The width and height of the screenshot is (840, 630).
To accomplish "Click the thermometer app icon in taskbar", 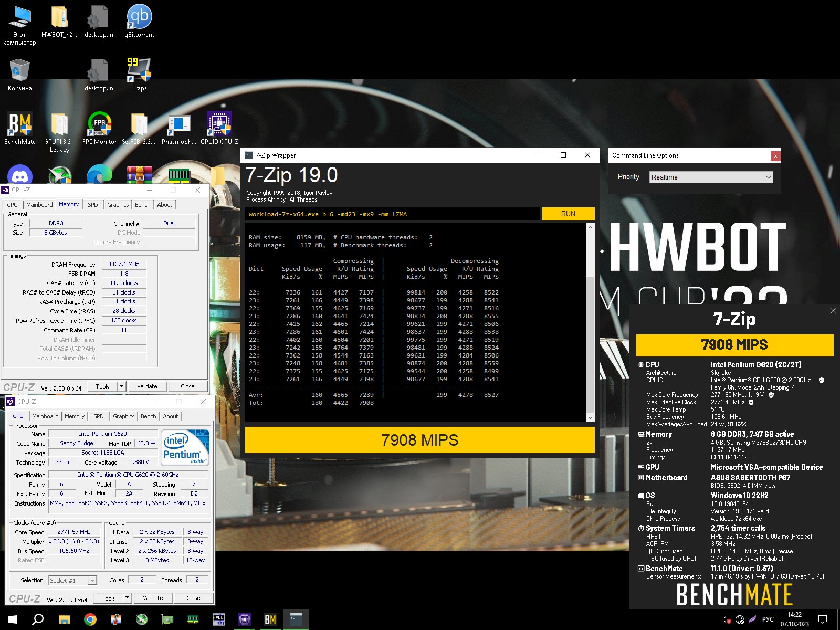I will pos(115,619).
